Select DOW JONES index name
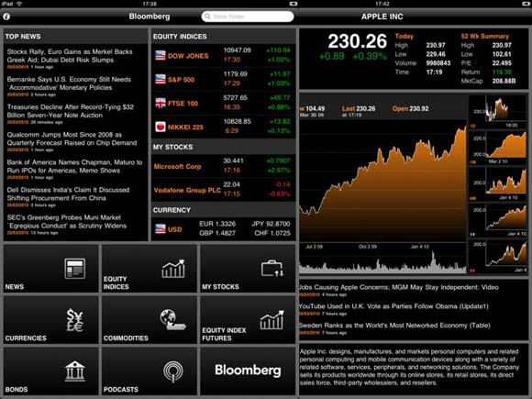 (188, 56)
